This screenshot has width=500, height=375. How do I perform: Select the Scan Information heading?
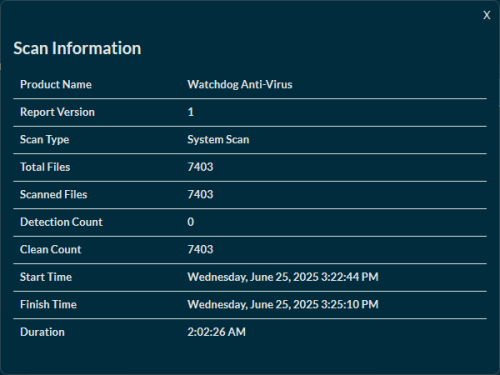click(77, 48)
